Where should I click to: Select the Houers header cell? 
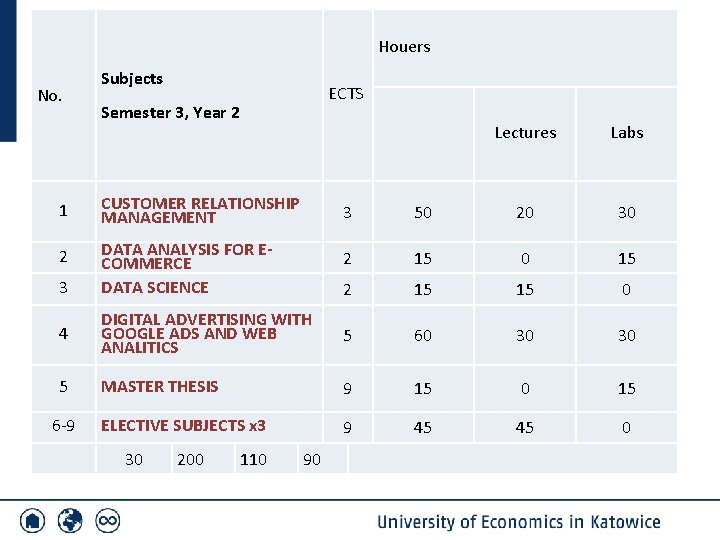pos(404,47)
